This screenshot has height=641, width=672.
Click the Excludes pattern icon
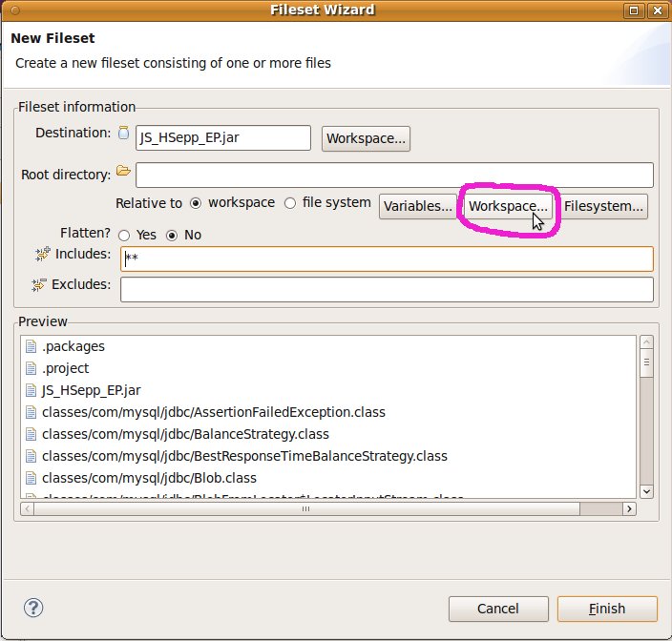click(40, 285)
